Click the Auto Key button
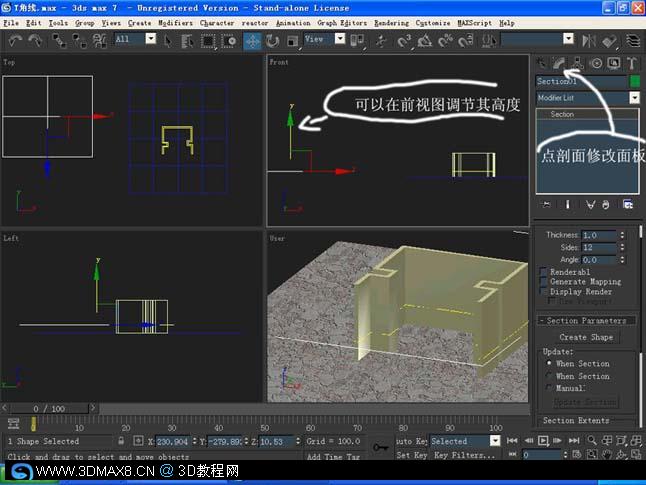 (x=411, y=441)
